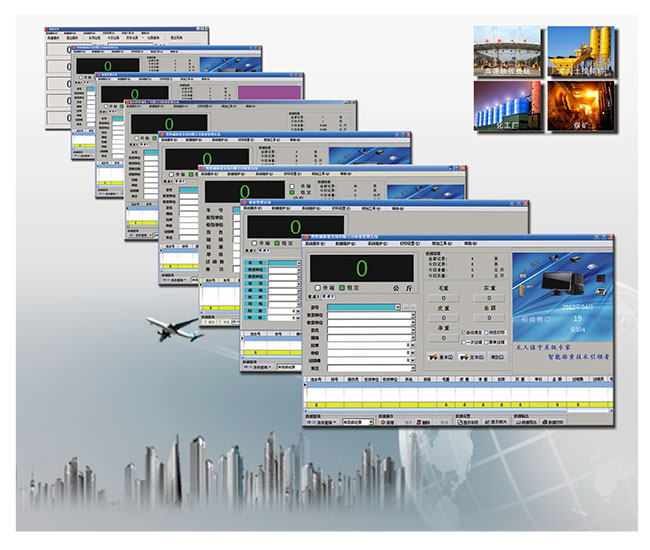Toggle 自动清空 checkbox in front window
Viewport: 650px width, 550px height.
[x=464, y=332]
